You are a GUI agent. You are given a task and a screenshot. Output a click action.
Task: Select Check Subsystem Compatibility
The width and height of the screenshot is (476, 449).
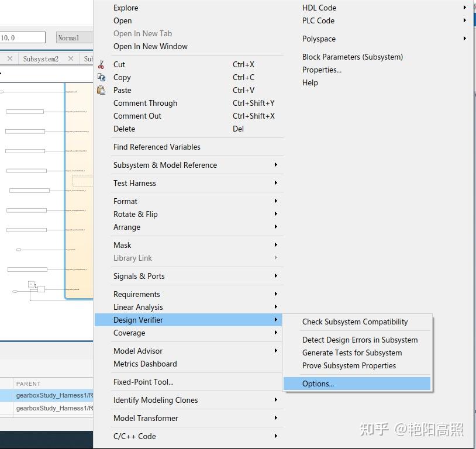(x=354, y=322)
